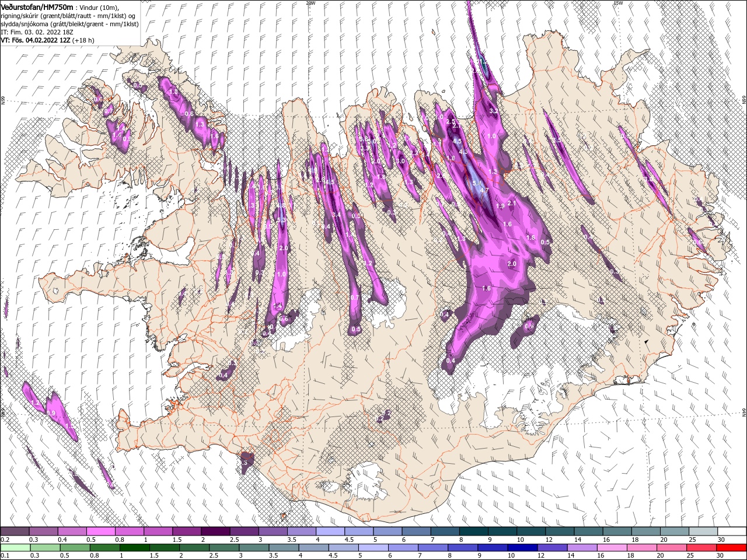The width and height of the screenshot is (747, 560).
Task: Click the 'IT: Fim. 03. 02. 2022 18Z' line
Action: coord(37,32)
